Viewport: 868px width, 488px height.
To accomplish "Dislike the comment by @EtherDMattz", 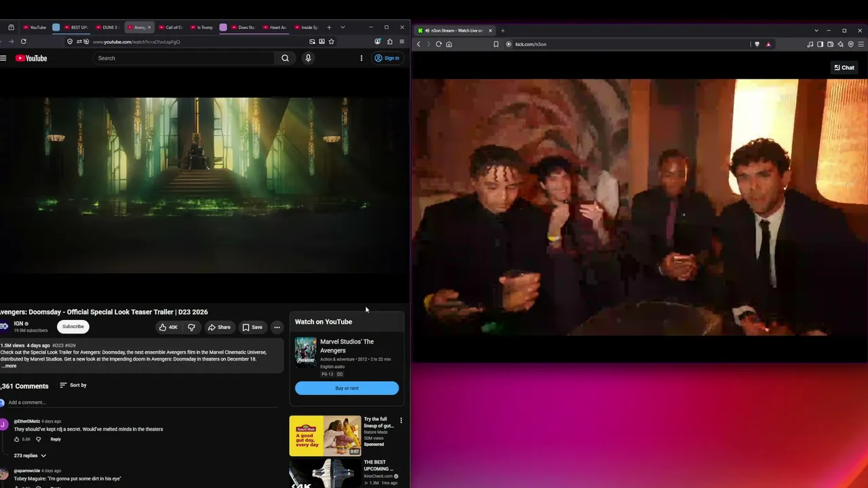I will [38, 439].
